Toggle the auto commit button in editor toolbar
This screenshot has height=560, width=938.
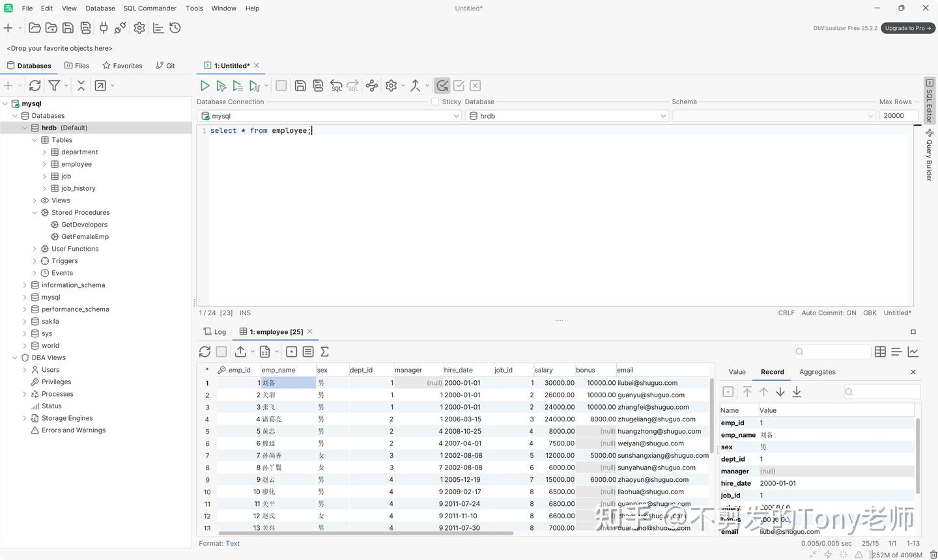[442, 85]
